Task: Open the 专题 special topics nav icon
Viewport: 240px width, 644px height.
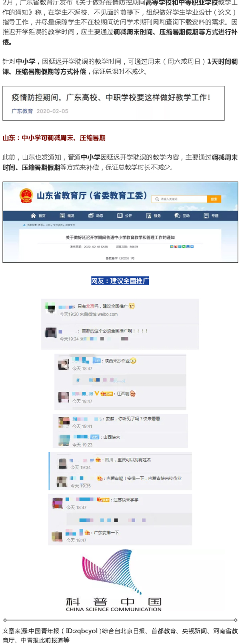Action: click(206, 215)
